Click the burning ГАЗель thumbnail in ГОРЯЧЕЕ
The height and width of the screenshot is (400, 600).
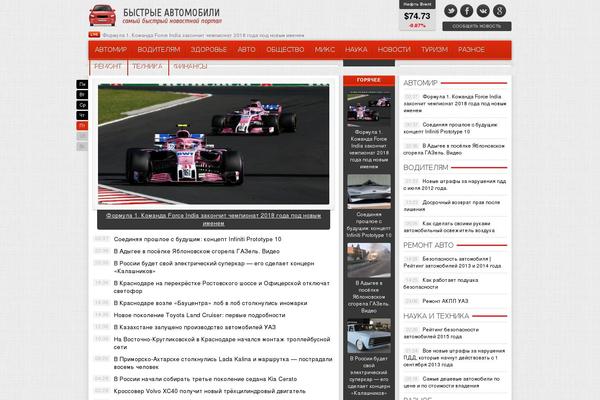click(x=369, y=260)
